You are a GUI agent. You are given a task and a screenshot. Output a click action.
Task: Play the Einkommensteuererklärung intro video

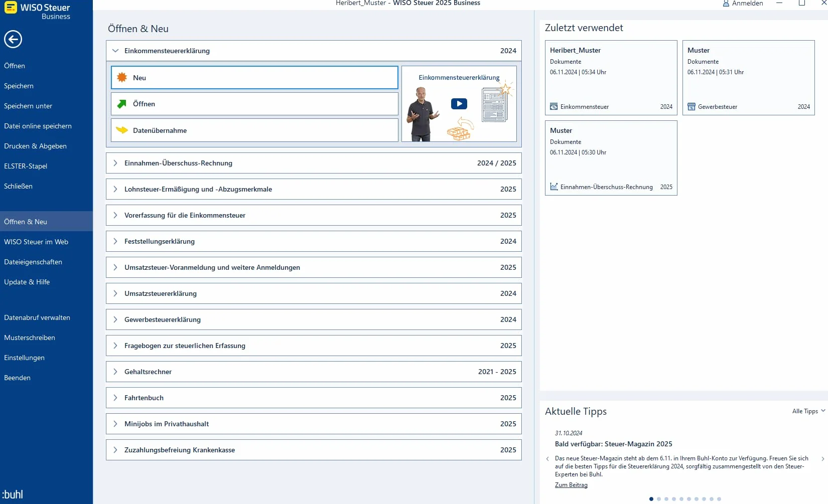[x=459, y=104]
